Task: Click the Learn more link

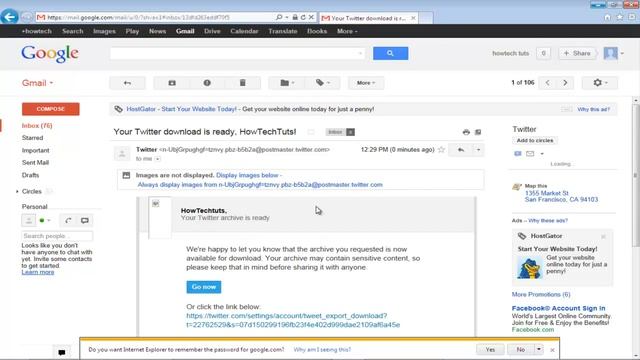Action: [x=38, y=272]
